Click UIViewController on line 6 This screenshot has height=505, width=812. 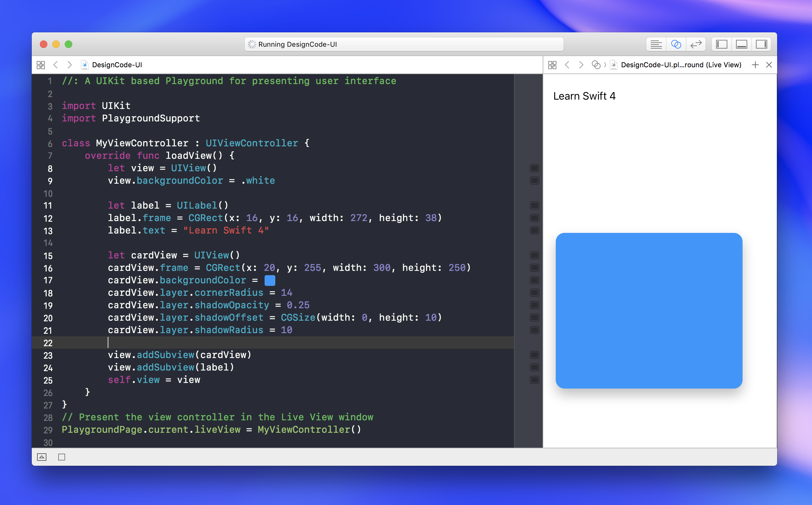(x=252, y=143)
